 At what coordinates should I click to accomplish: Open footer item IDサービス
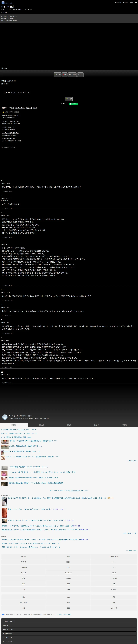pyautogui.click(x=69, y=626)
